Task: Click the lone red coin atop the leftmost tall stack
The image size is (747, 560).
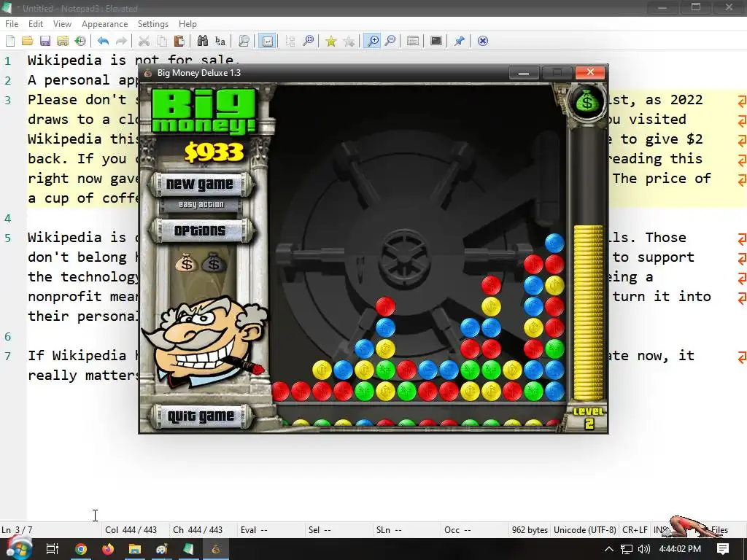Action: pyautogui.click(x=385, y=306)
